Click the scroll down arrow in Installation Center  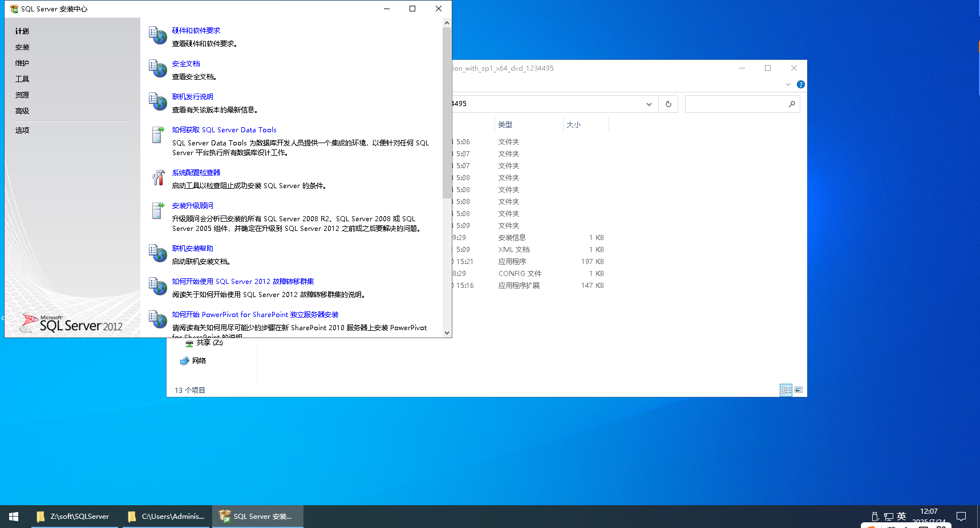coord(447,333)
